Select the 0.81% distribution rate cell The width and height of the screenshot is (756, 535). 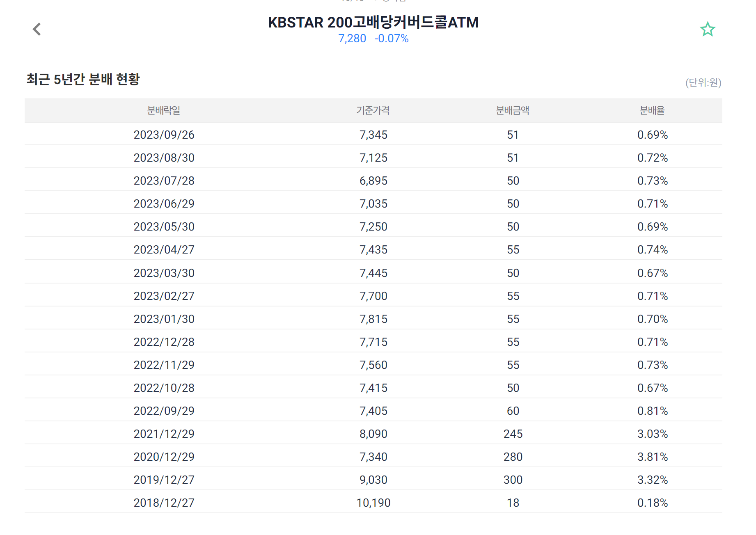[x=653, y=411]
